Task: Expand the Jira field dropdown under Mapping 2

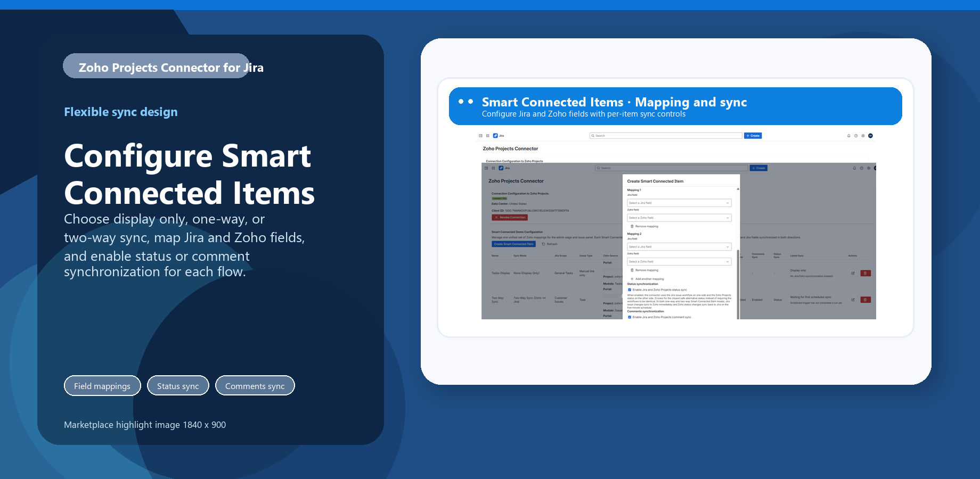Action: pos(679,246)
